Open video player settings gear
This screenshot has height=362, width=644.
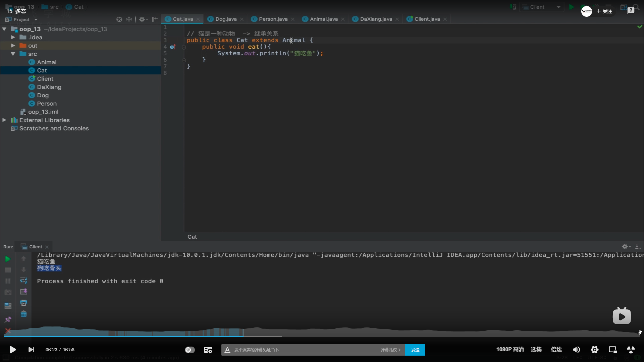coord(594,350)
